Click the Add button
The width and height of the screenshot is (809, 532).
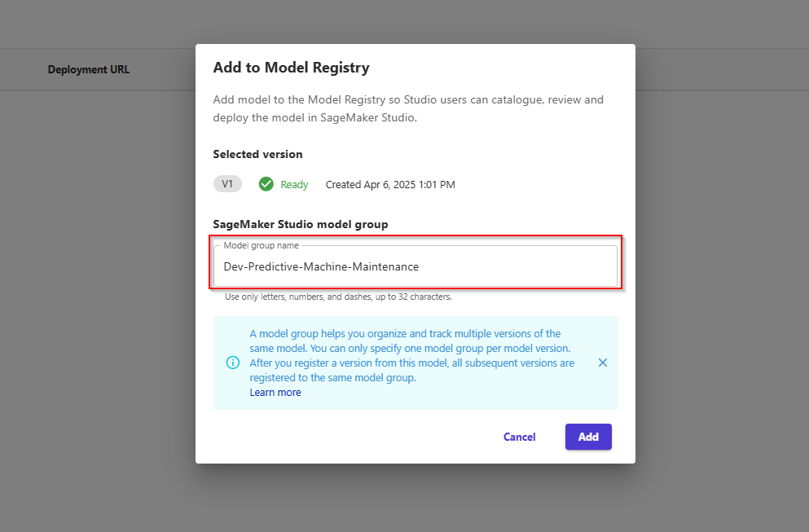[x=588, y=437]
